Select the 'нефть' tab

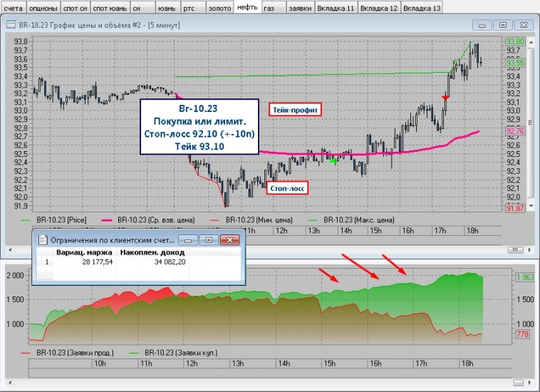[x=247, y=7]
